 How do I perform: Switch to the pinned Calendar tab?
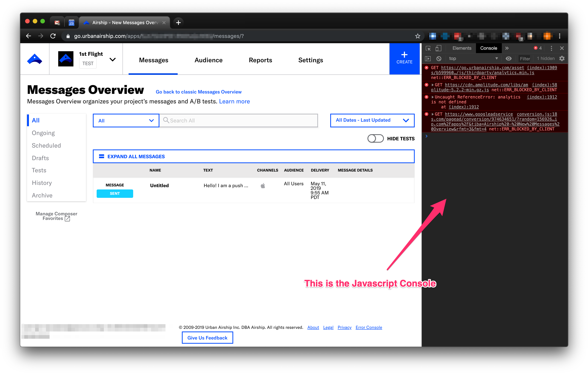pos(71,22)
